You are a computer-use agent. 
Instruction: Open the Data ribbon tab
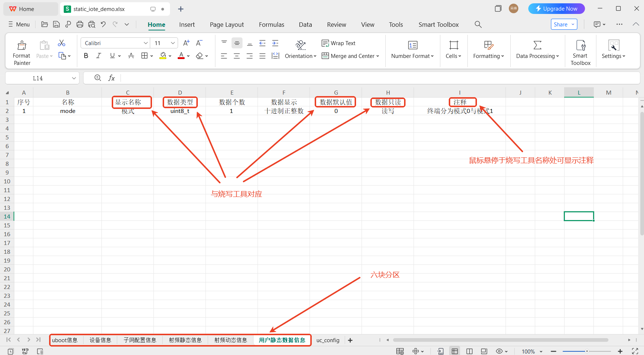point(306,25)
